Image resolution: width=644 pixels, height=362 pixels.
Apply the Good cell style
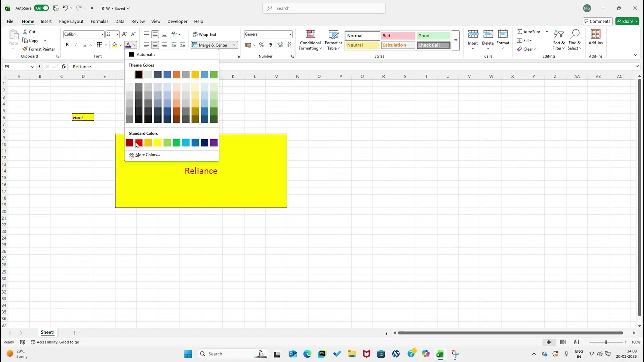click(433, 36)
